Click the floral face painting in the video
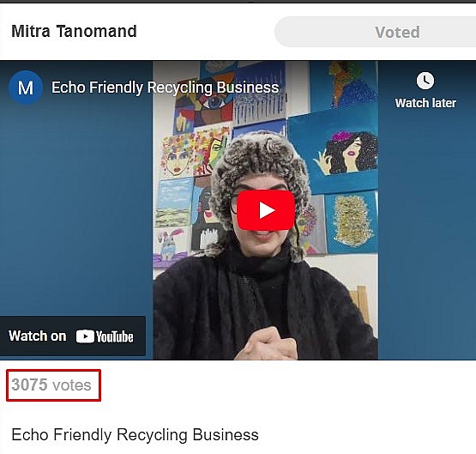 pos(178,154)
